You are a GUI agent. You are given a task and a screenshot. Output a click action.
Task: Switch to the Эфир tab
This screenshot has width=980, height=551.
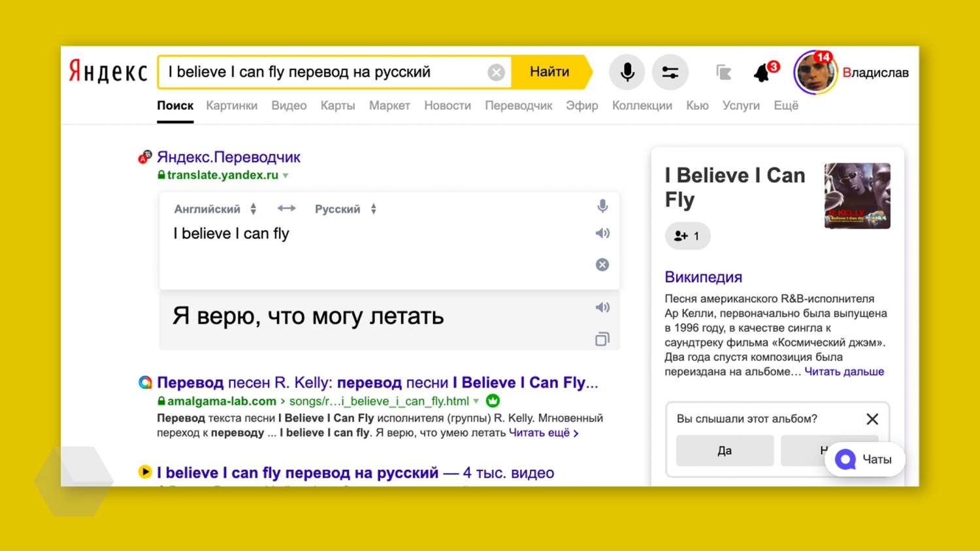pyautogui.click(x=582, y=106)
